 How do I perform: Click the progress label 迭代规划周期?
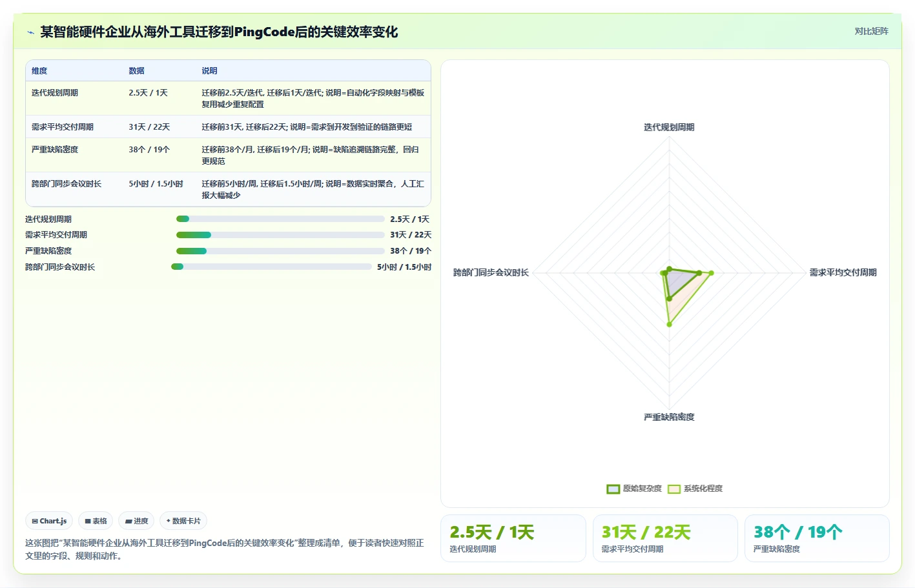[48, 219]
